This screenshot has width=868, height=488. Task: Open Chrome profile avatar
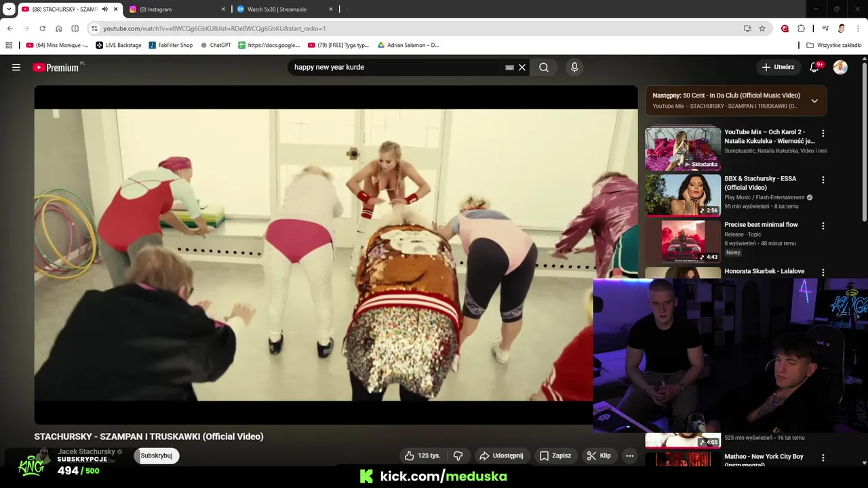(842, 28)
